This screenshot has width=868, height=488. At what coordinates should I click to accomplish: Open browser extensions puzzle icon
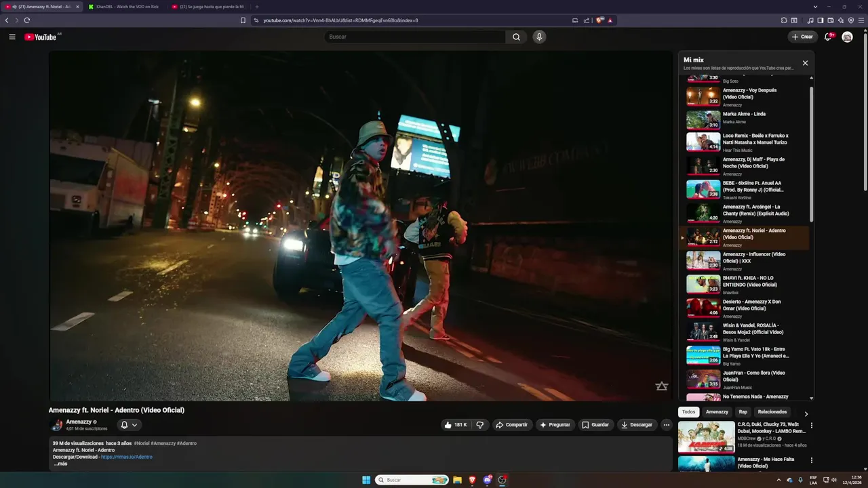784,20
